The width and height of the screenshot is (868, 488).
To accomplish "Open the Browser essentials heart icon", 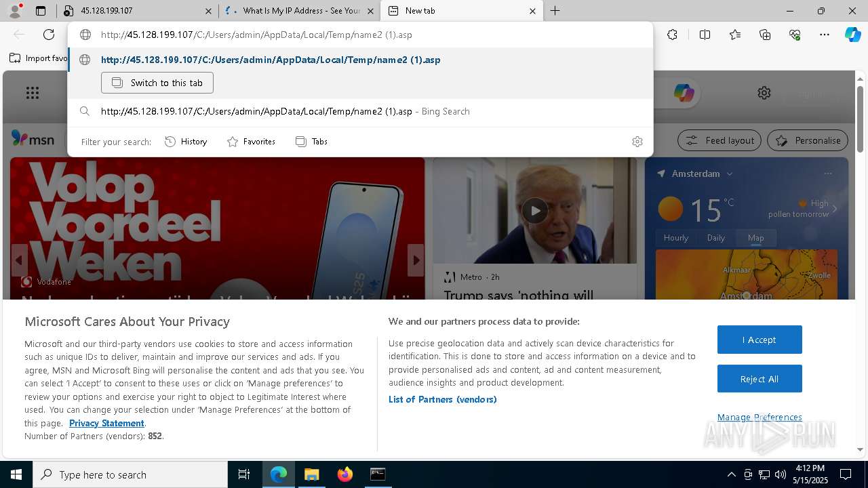I will click(x=795, y=35).
